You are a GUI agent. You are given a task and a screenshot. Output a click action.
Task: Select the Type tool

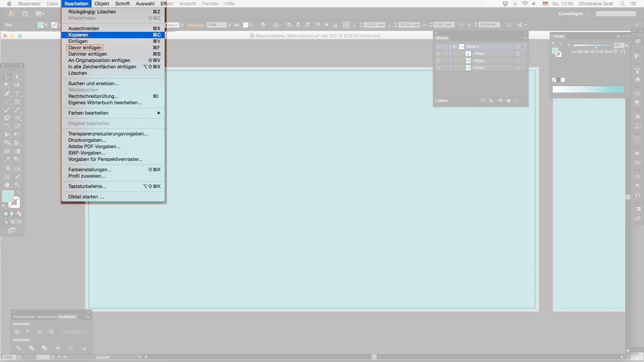click(17, 94)
